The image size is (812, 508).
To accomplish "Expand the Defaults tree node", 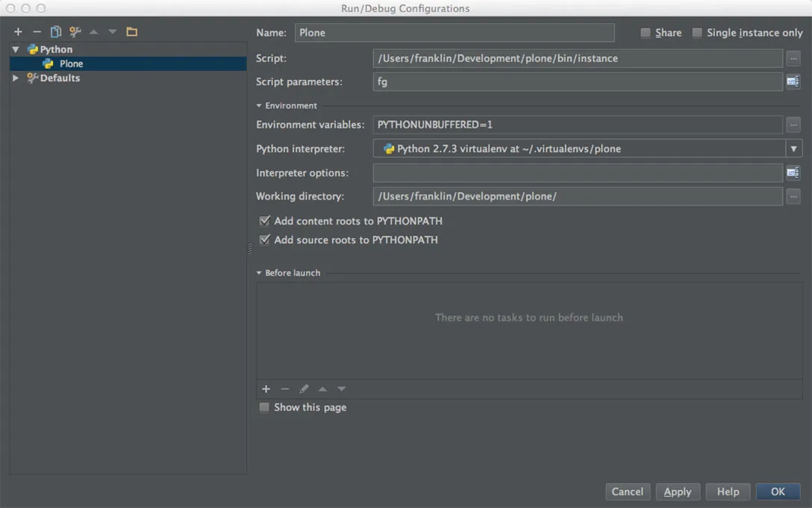I will (15, 78).
